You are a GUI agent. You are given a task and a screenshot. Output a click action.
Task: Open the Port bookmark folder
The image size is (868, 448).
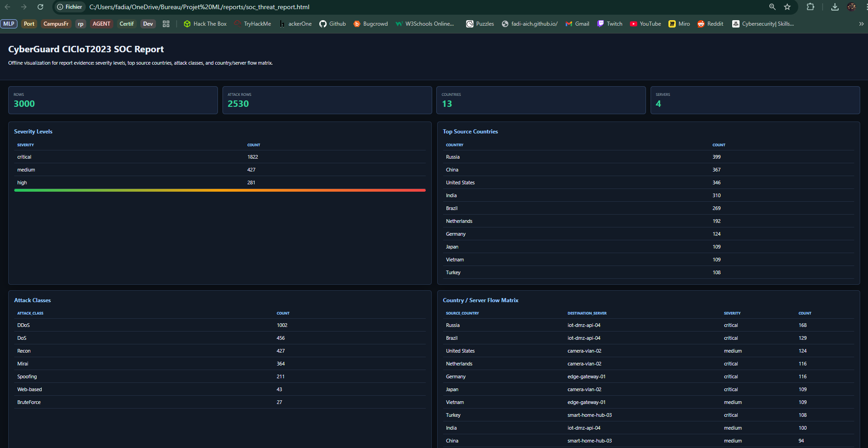pos(29,24)
